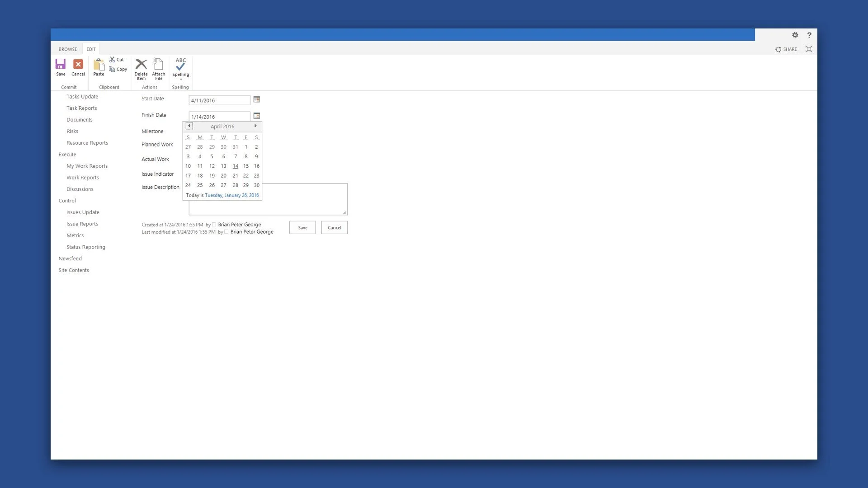Pick April 14 in the calendar
Viewport: 868px width, 488px height.
pos(235,166)
